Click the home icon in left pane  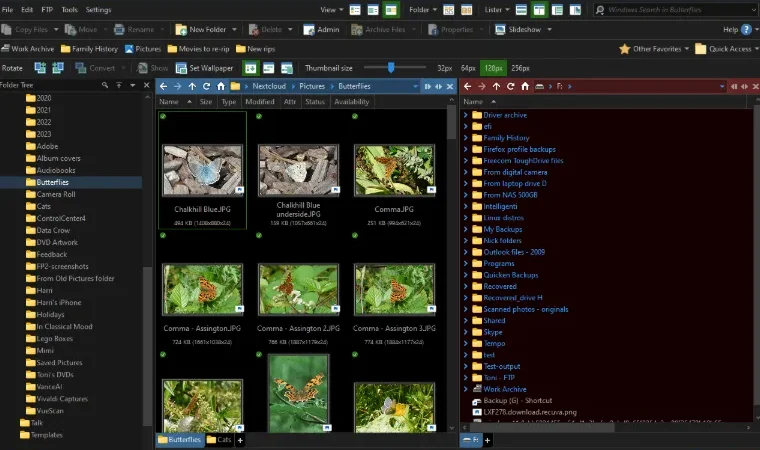221,86
